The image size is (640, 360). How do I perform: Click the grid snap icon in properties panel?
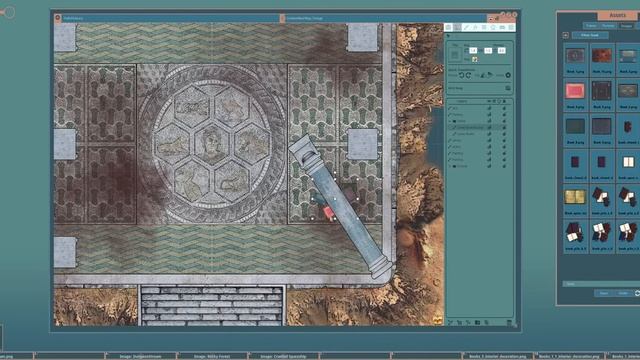pos(508,88)
